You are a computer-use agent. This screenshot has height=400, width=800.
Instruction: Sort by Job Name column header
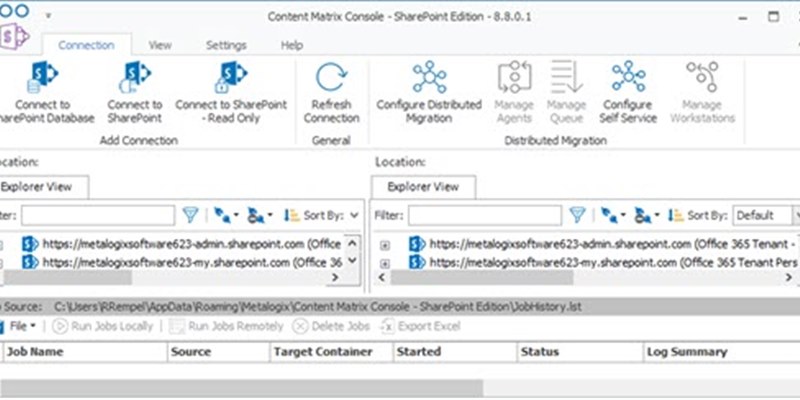pyautogui.click(x=85, y=352)
